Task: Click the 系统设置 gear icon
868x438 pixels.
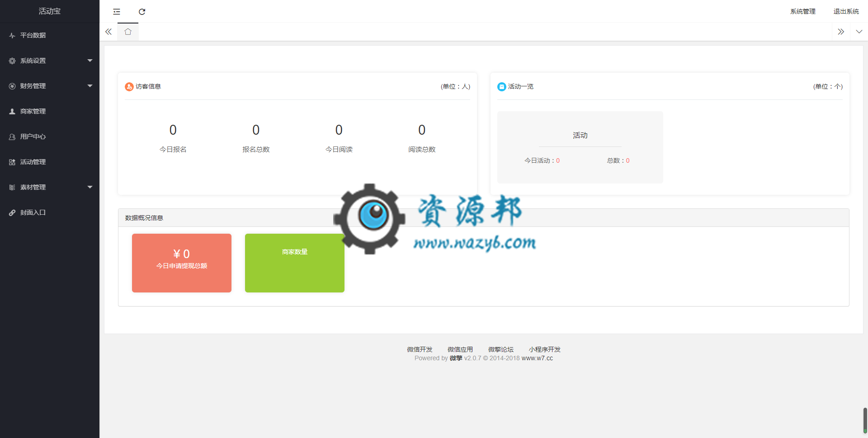Action: pyautogui.click(x=12, y=61)
